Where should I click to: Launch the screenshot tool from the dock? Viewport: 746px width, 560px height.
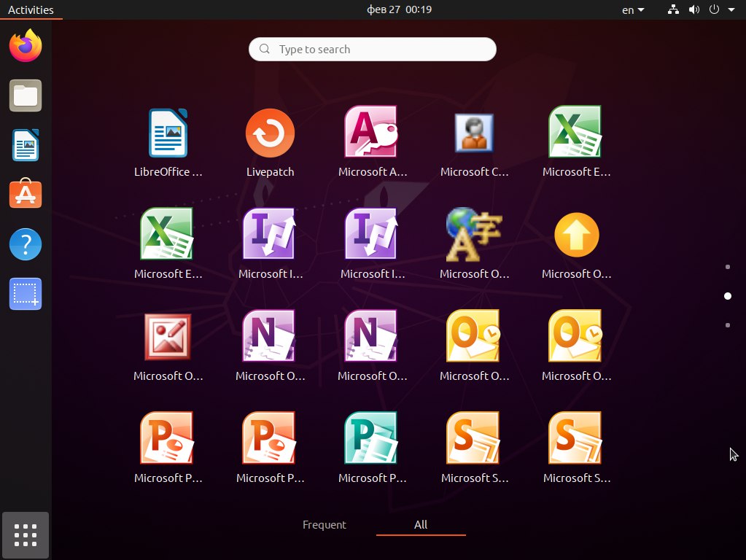point(26,294)
